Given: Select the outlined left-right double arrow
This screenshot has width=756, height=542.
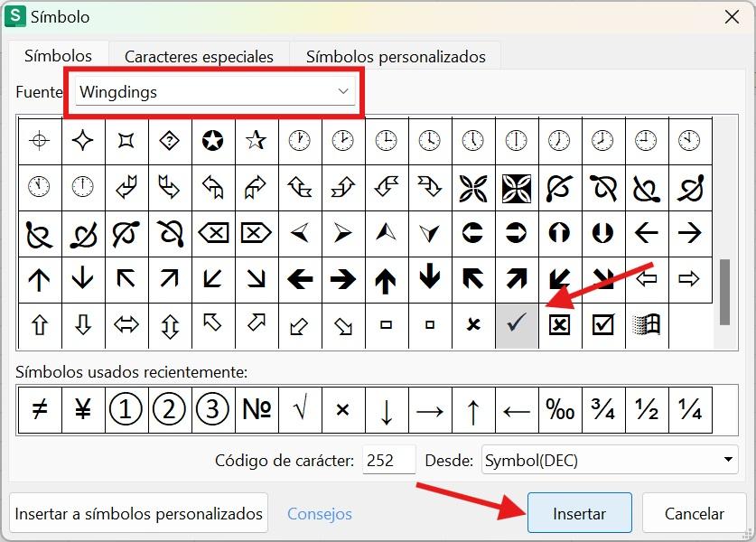Looking at the screenshot, I should point(126,325).
